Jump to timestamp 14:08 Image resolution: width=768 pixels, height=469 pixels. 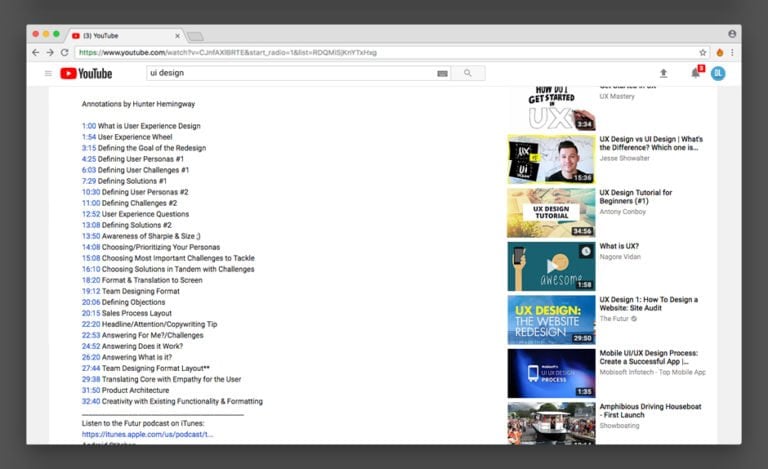[x=91, y=247]
